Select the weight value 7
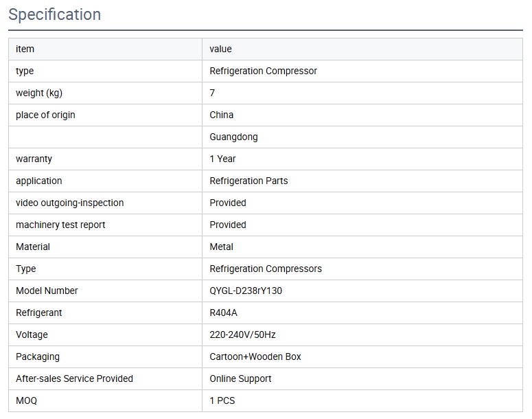 click(213, 93)
